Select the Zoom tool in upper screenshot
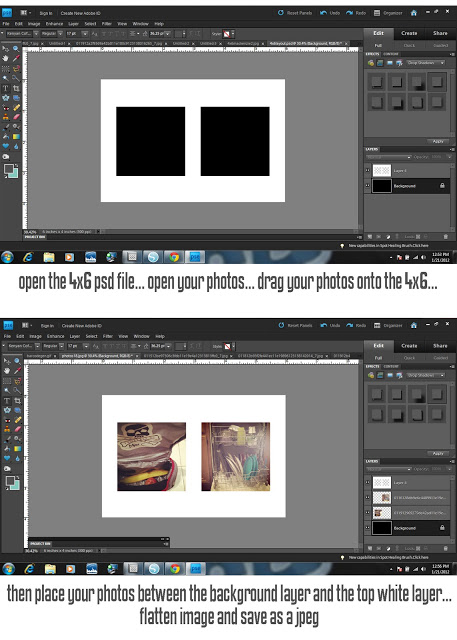 pyautogui.click(x=16, y=49)
